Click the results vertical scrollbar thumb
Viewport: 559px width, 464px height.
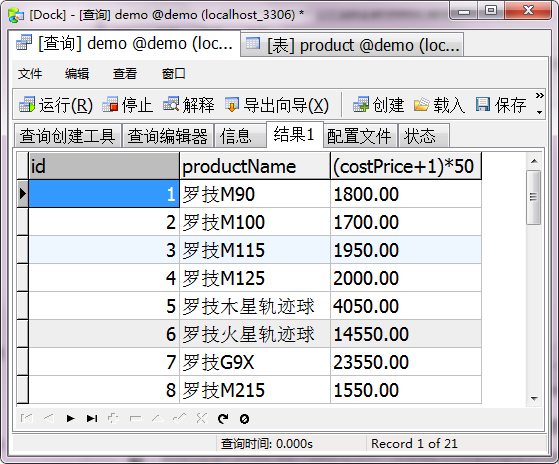533,197
